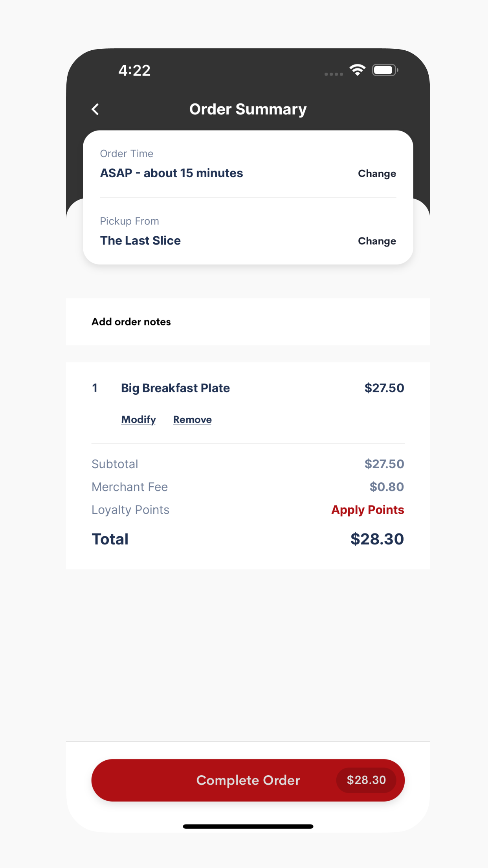Tap the Order Summary title

coord(248,109)
